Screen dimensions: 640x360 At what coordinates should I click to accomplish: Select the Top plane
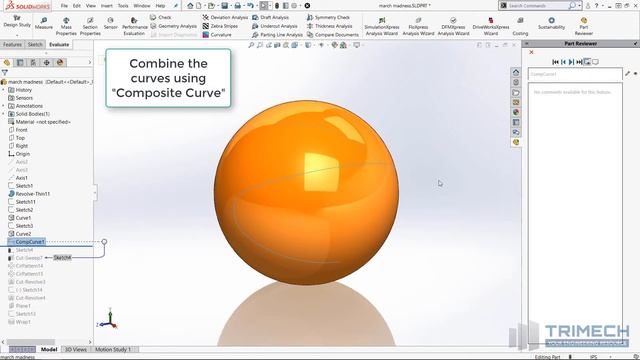[17, 138]
